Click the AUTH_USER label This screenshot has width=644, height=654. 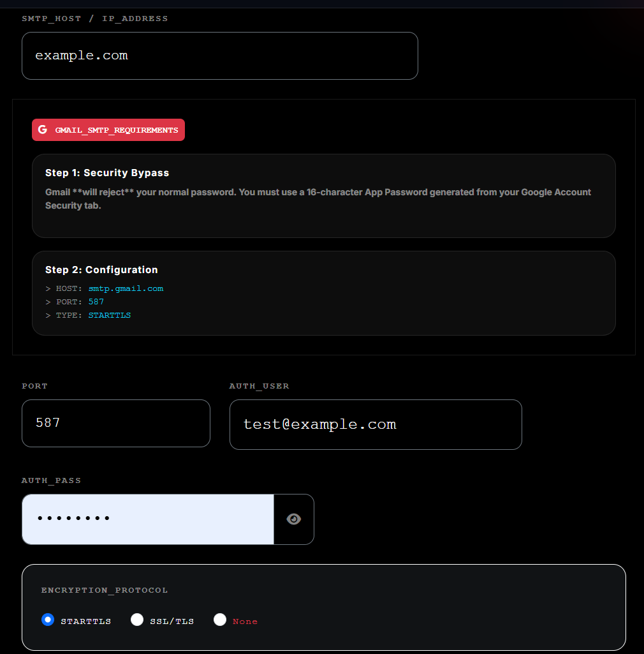260,386
